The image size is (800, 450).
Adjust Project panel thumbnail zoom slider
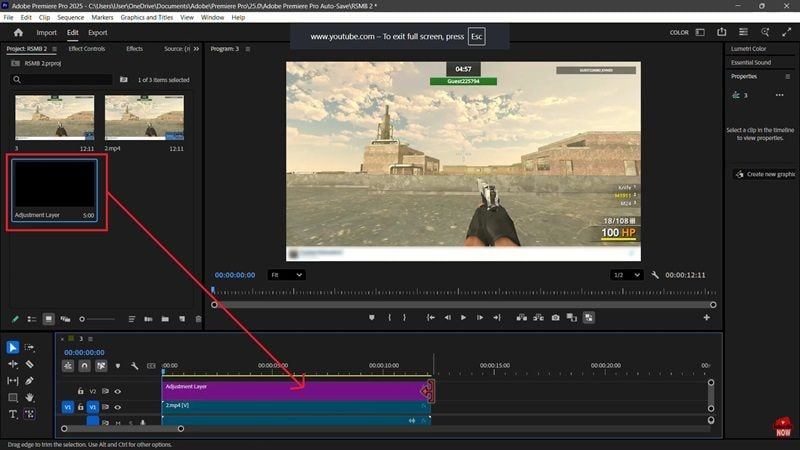pos(97,319)
